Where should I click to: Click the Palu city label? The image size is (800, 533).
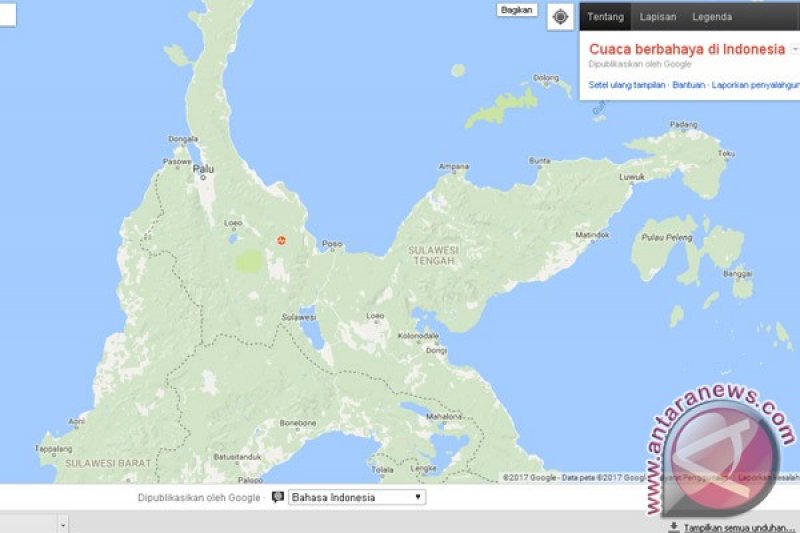[x=204, y=169]
